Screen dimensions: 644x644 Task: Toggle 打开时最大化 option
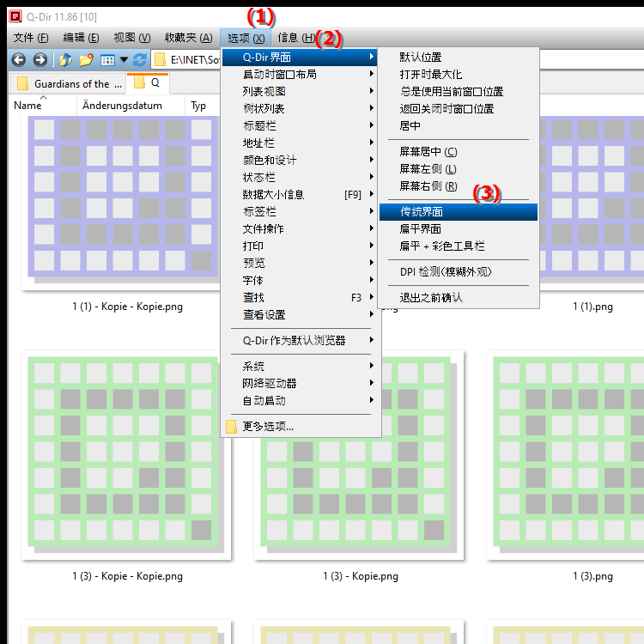[459, 75]
